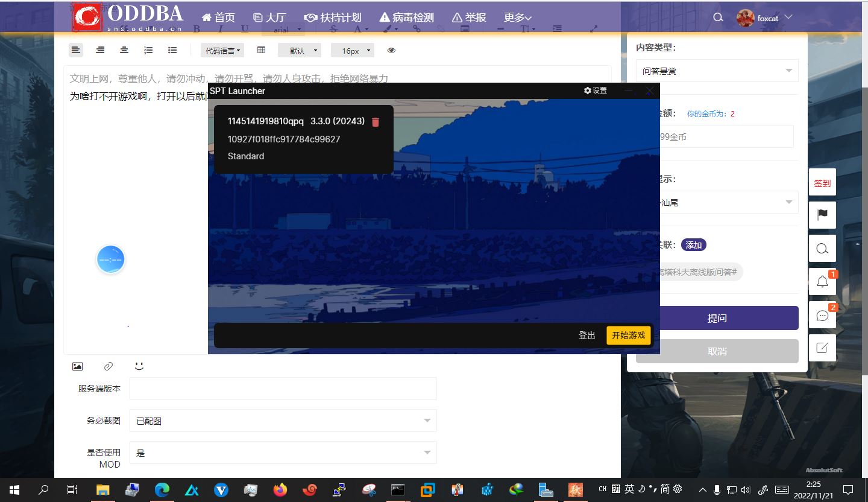Expand the 代码语言 dropdown
Image resolution: width=868 pixels, height=502 pixels.
point(222,50)
